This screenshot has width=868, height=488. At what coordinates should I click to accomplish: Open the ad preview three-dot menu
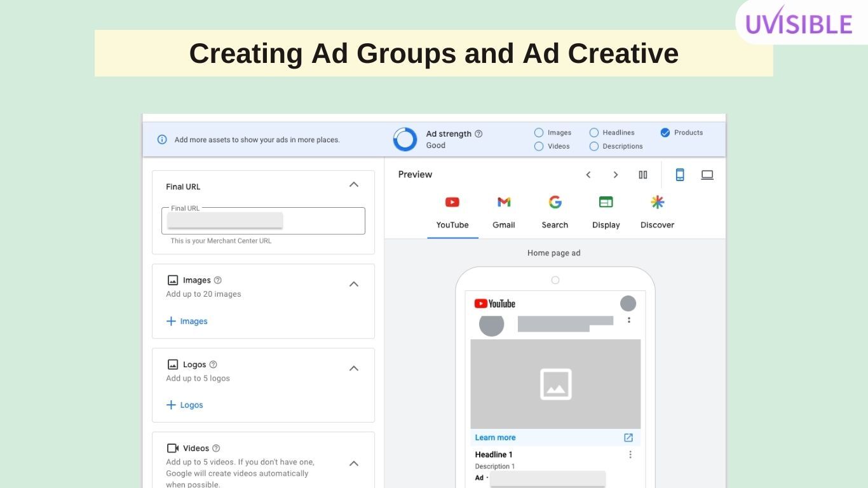tap(628, 320)
